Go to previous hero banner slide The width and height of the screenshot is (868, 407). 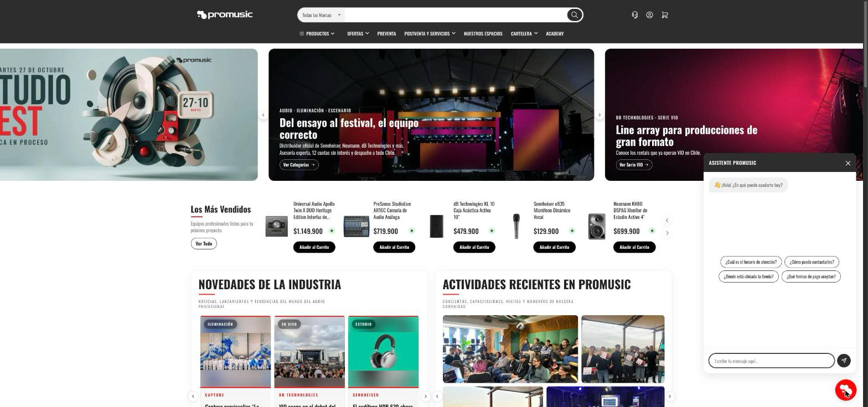(x=263, y=115)
